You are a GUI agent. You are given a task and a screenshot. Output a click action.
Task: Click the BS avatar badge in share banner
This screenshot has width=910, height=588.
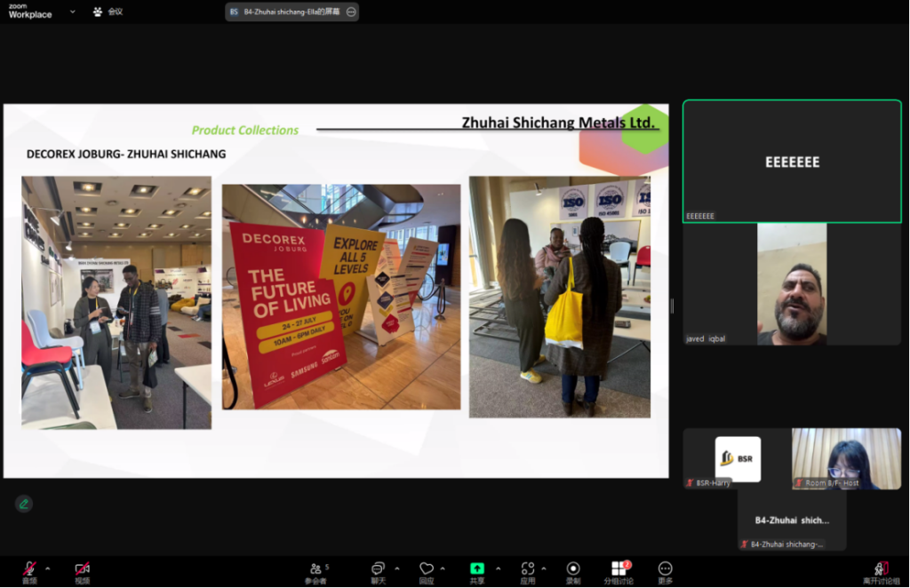(x=234, y=12)
